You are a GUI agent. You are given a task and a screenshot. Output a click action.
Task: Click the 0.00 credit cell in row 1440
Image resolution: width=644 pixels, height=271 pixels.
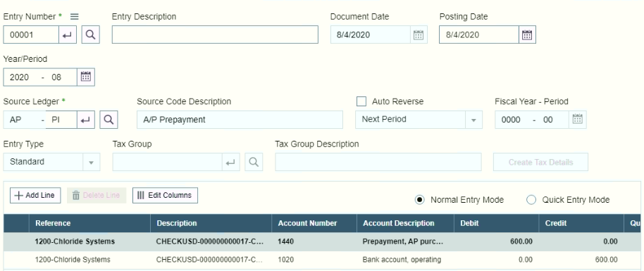581,241
